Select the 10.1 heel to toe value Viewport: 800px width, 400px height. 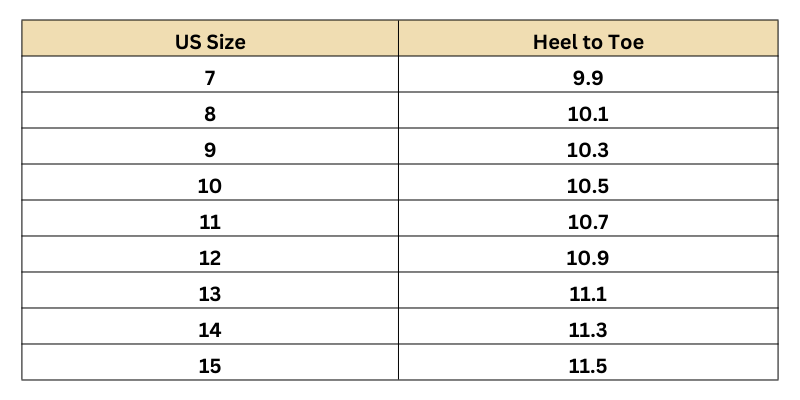click(x=588, y=114)
